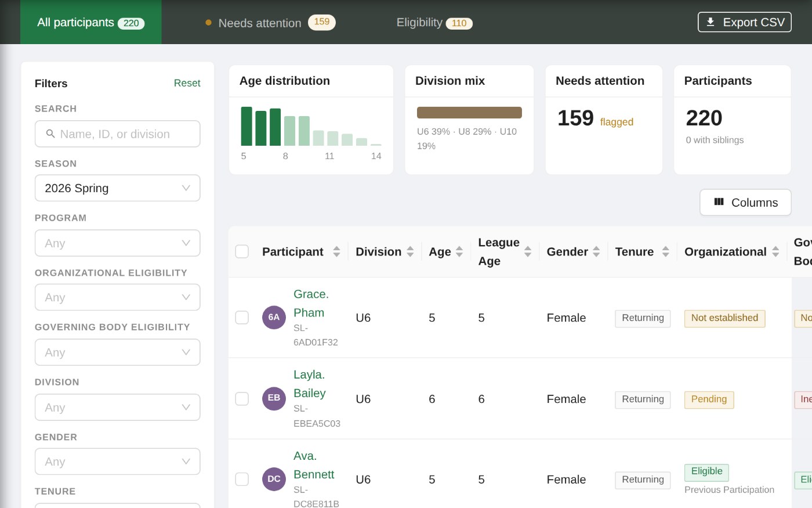The image size is (812, 508).
Task: Click the DC avatar for Ava Bennett
Action: (x=274, y=479)
